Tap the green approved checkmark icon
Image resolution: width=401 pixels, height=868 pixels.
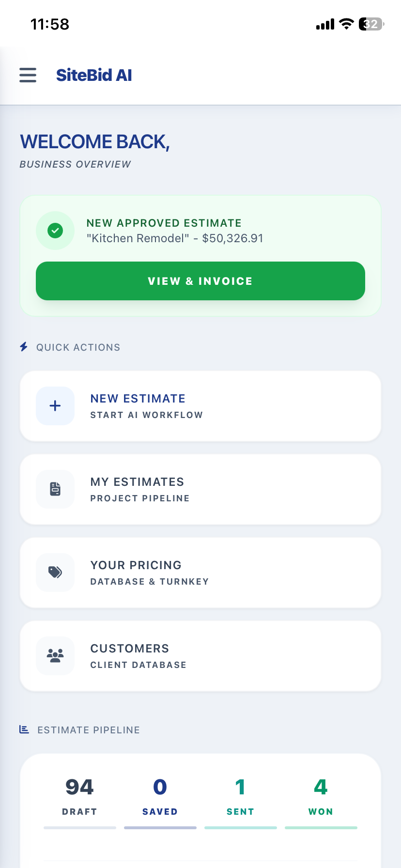coord(55,231)
